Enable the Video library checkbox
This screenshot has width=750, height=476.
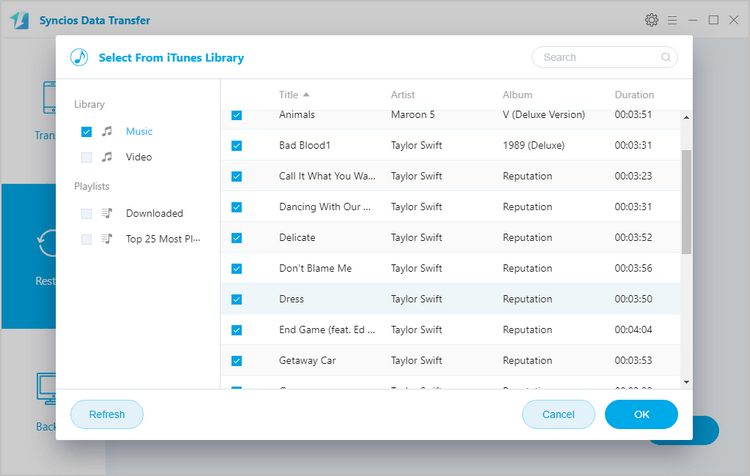(86, 157)
